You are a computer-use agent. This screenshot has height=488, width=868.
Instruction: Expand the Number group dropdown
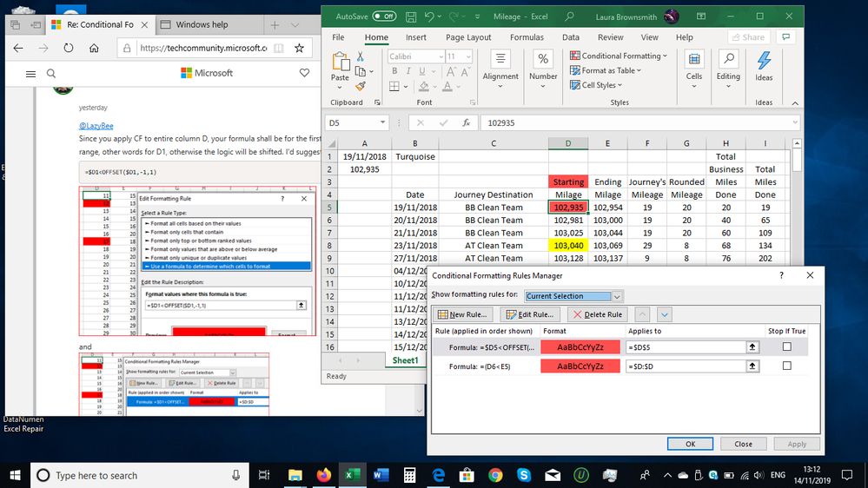coord(543,86)
